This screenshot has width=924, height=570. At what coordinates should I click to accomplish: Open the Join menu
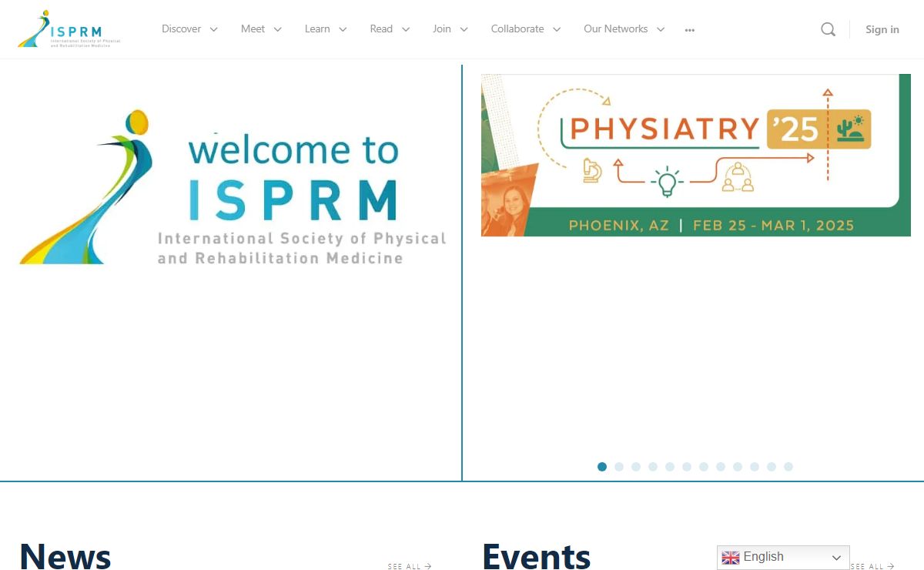click(442, 28)
